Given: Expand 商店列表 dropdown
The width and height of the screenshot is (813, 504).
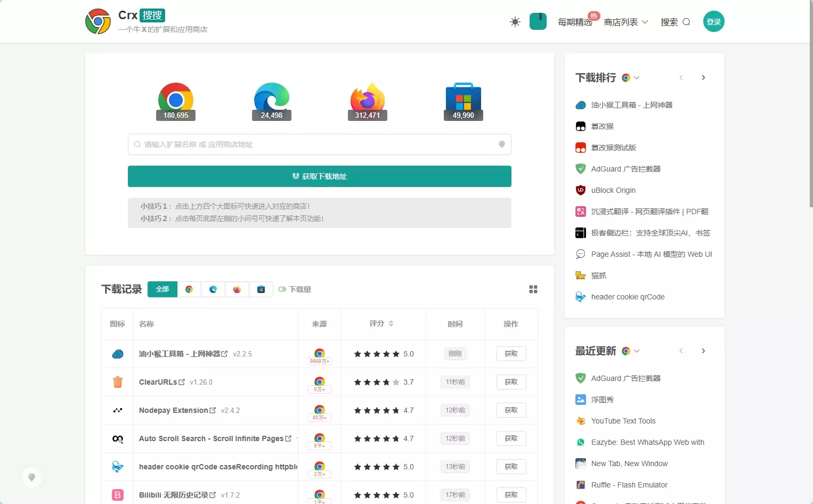Looking at the screenshot, I should tap(626, 22).
